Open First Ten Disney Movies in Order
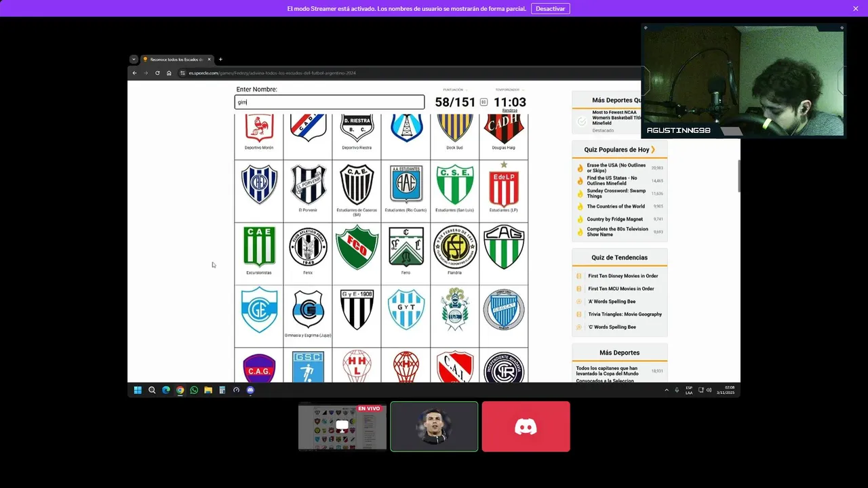 pos(623,276)
